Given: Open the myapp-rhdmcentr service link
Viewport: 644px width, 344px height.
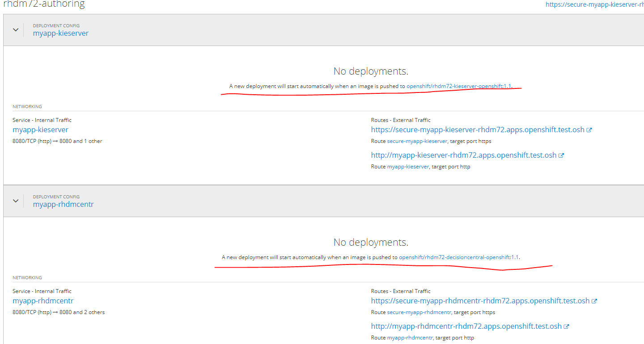Looking at the screenshot, I should click(43, 301).
